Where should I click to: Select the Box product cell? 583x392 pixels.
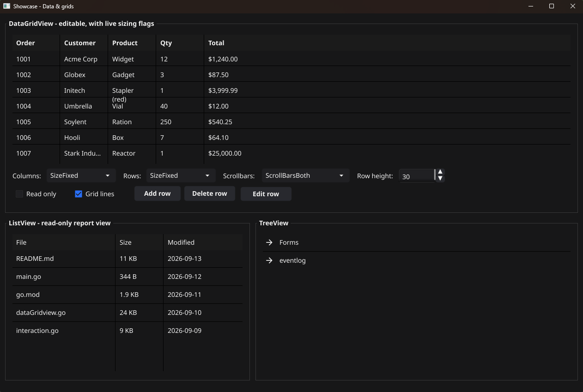132,138
